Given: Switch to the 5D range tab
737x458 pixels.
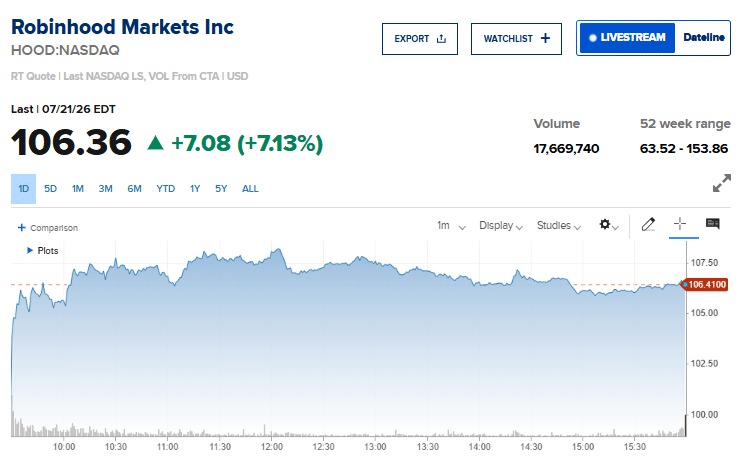Looking at the screenshot, I should [50, 189].
